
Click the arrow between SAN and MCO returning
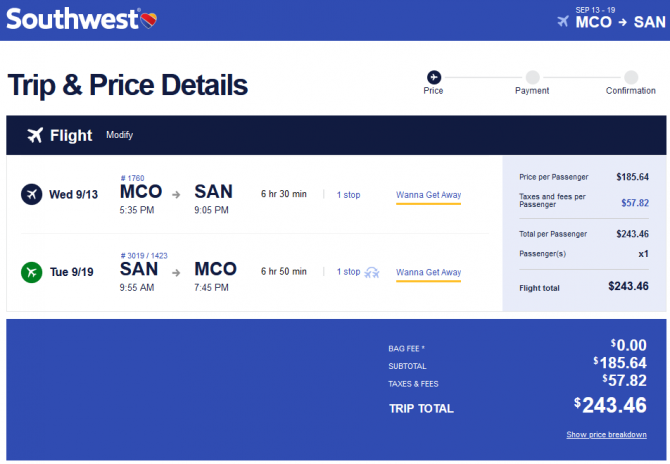click(x=176, y=273)
